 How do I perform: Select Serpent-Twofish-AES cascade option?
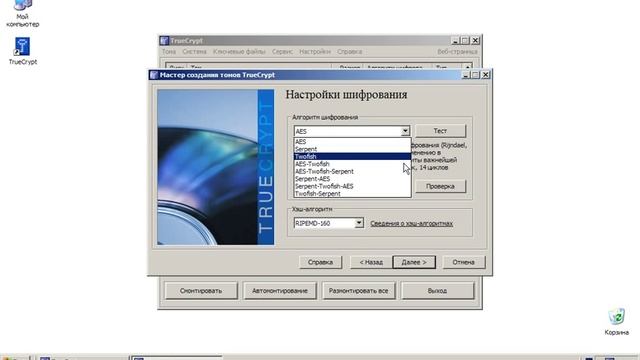[352, 186]
